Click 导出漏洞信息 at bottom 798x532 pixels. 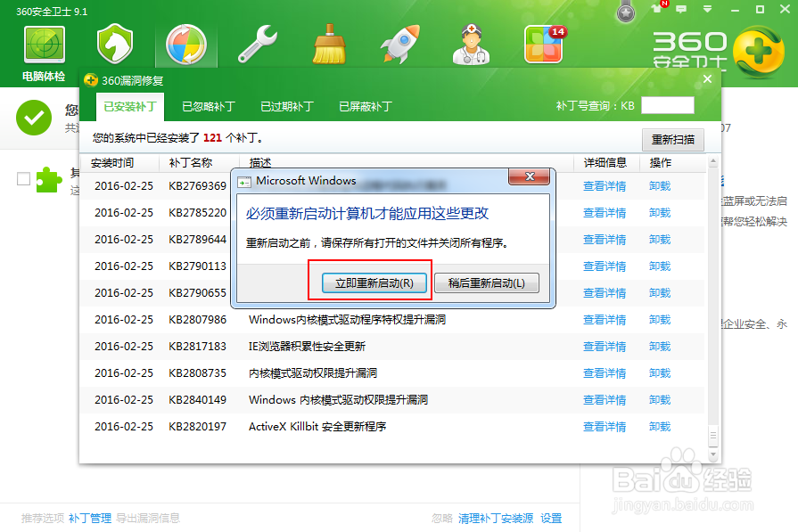(x=148, y=519)
